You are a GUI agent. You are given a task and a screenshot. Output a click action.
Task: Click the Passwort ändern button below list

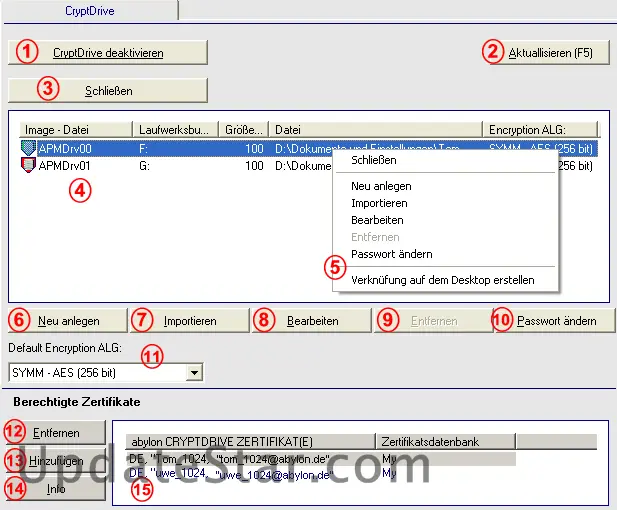tap(556, 321)
